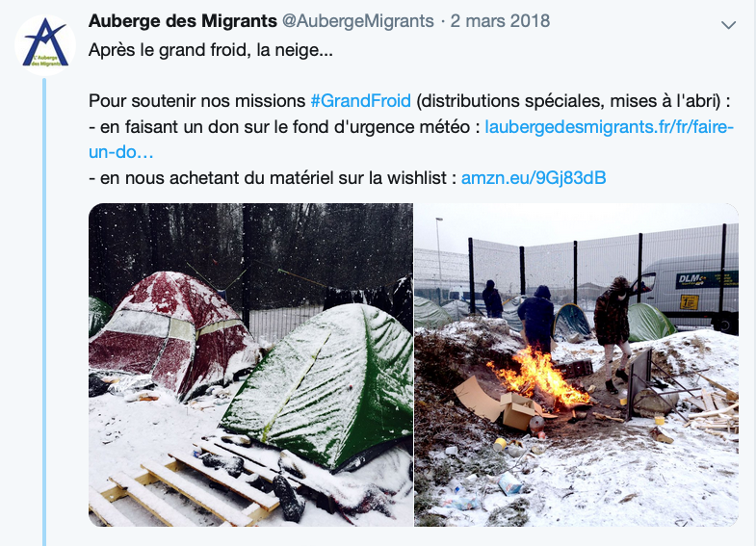Open the Auberge des Migrants profile avatar

pyautogui.click(x=45, y=45)
